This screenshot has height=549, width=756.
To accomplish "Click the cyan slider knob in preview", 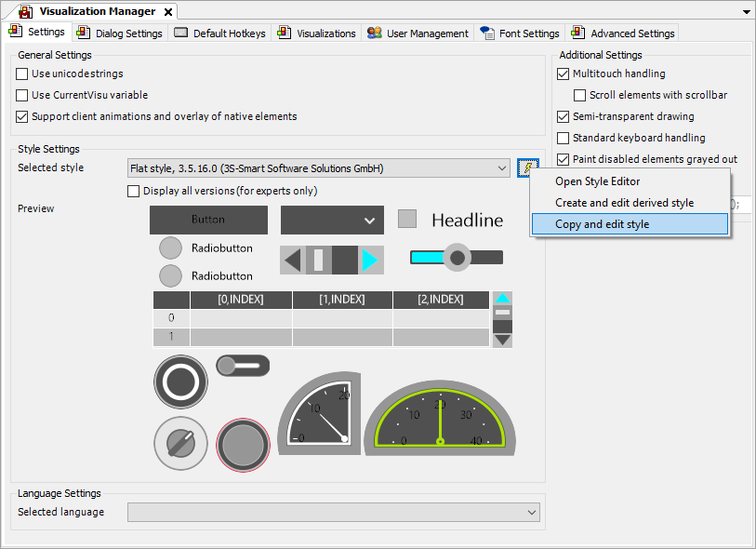I will [457, 257].
